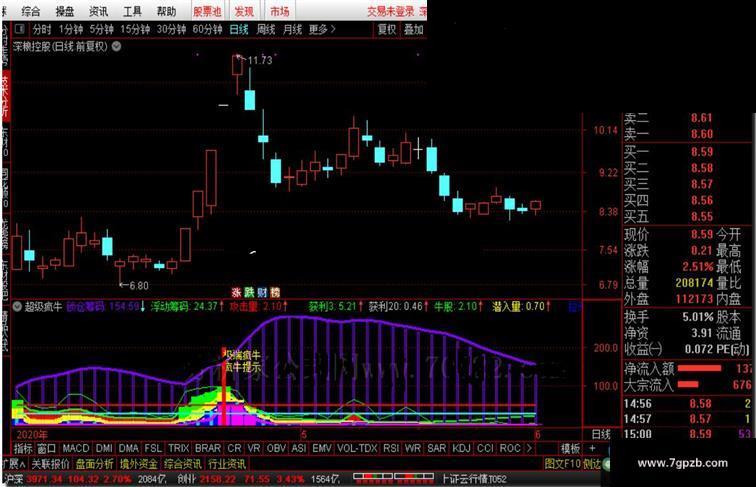Click the 11.73 high price label
The height and width of the screenshot is (487, 756).
pos(259,60)
